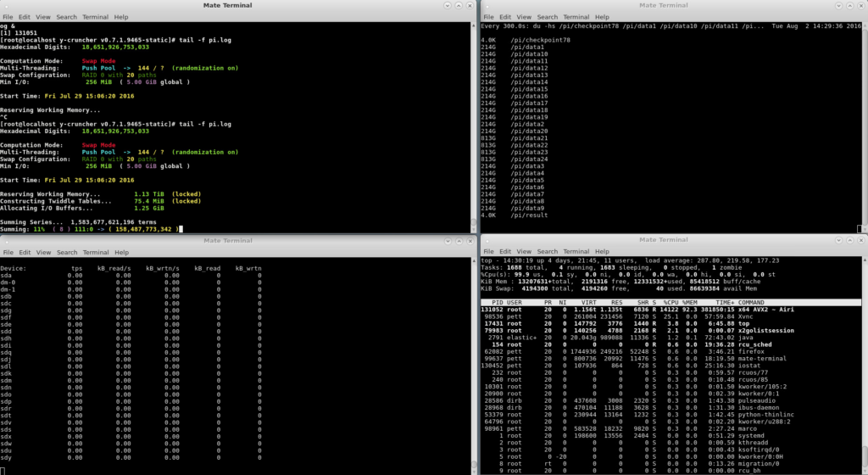Open File menu in the top process terminal
The height and width of the screenshot is (475, 868).
[489, 251]
